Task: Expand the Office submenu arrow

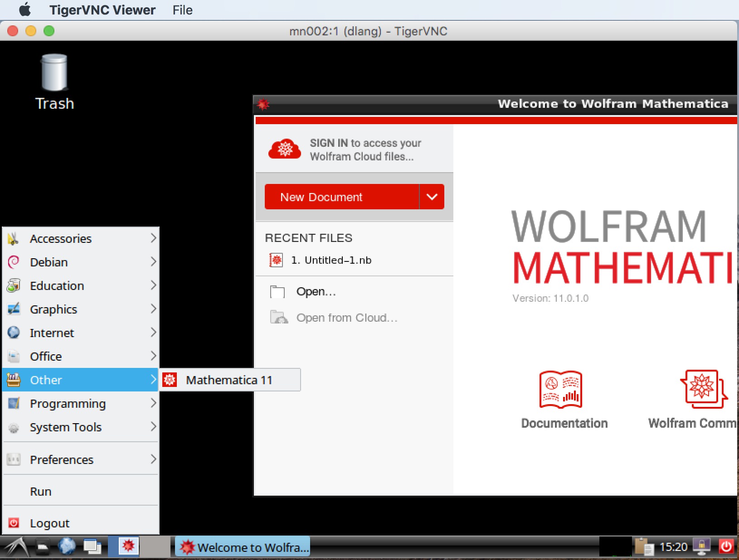Action: tap(153, 356)
